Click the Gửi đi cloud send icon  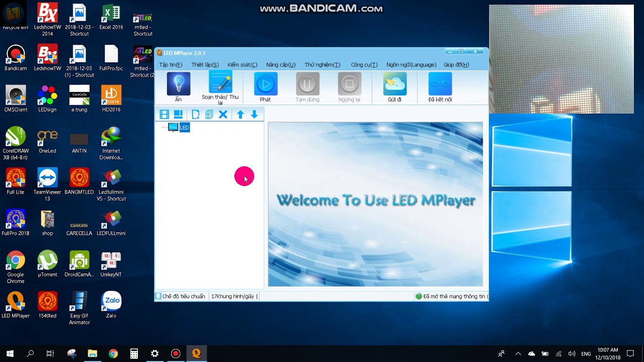[x=394, y=84]
